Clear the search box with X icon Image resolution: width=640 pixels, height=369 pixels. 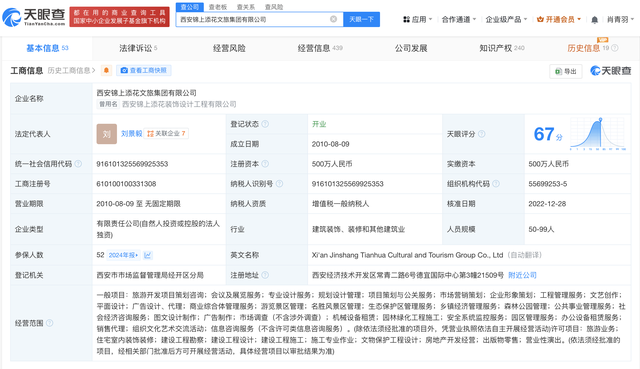pyautogui.click(x=333, y=19)
